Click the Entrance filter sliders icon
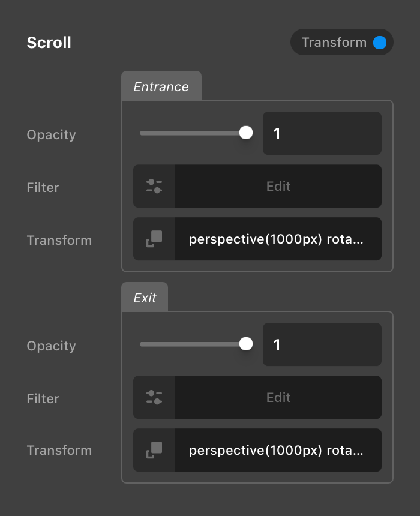This screenshot has height=516, width=420. point(154,186)
